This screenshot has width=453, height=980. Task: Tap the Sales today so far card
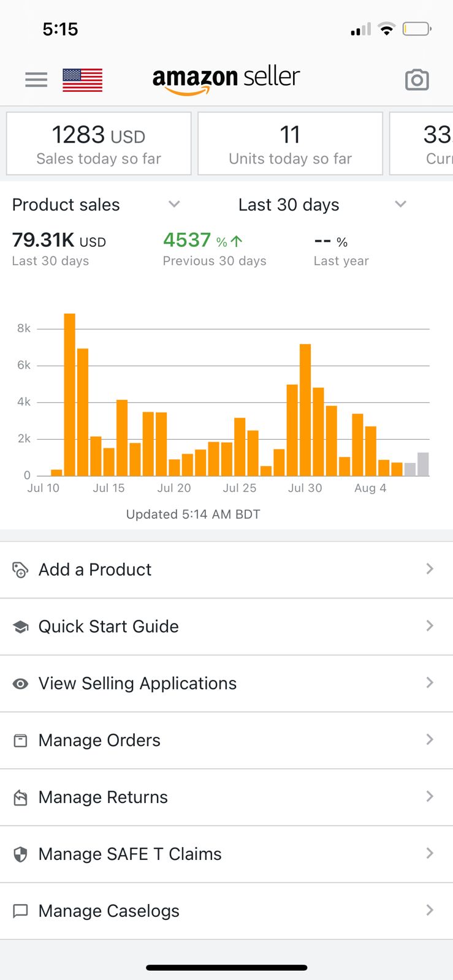click(99, 144)
